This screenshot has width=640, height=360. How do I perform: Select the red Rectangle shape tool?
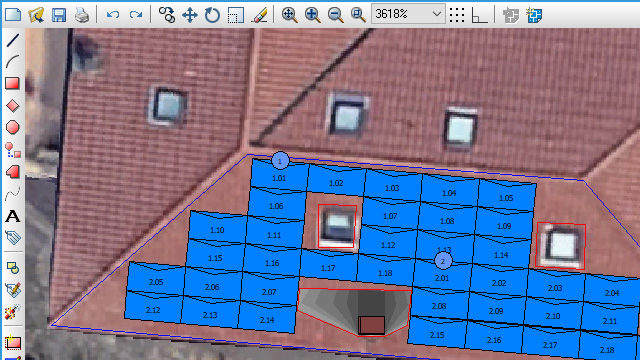click(13, 83)
